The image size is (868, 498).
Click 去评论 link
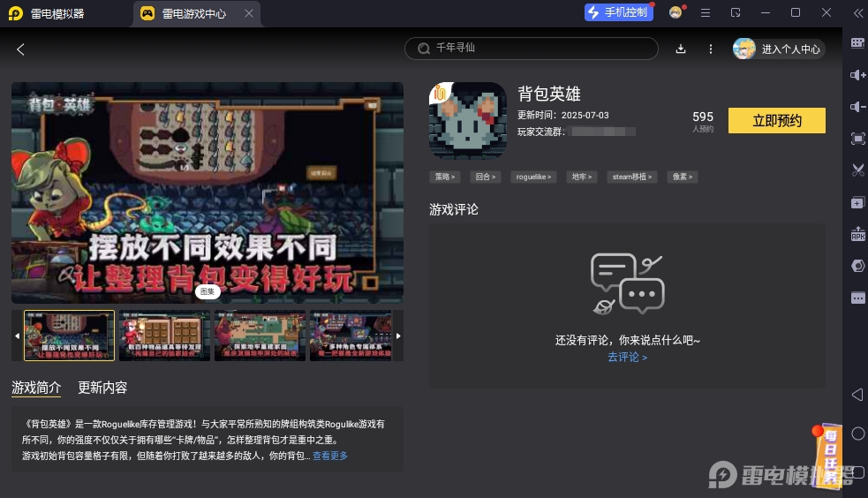click(x=627, y=357)
